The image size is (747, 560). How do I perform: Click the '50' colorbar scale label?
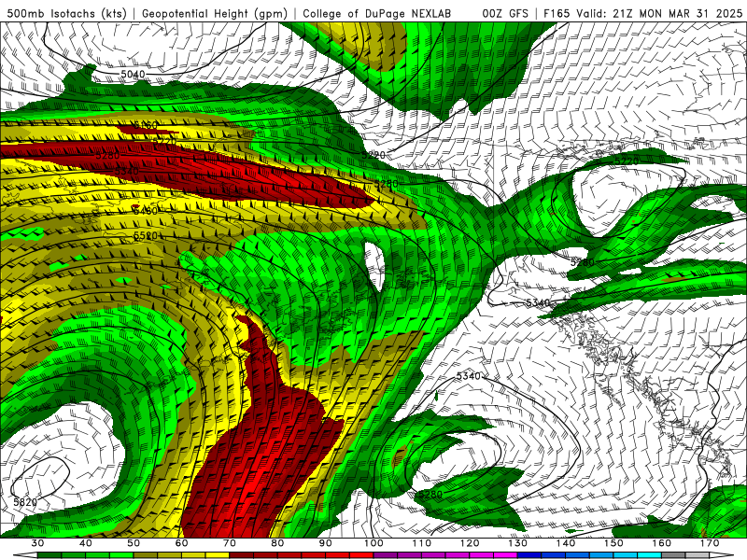click(134, 543)
